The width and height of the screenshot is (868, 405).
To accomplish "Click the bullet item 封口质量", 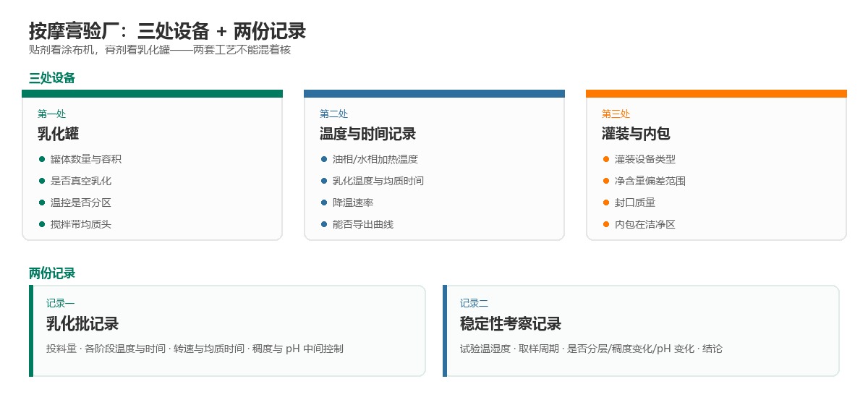I will point(635,202).
